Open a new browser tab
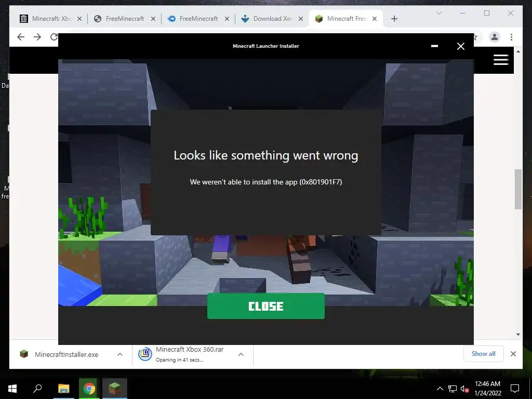532x399 pixels. pos(394,19)
